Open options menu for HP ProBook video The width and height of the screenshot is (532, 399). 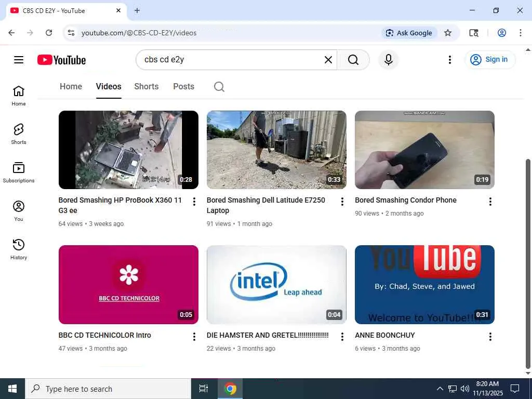tap(194, 202)
